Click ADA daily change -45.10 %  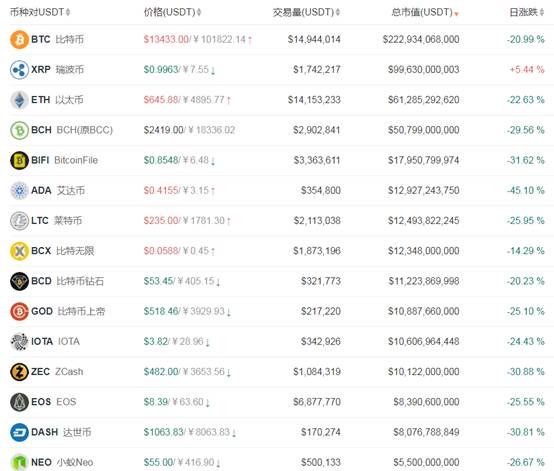tap(526, 190)
